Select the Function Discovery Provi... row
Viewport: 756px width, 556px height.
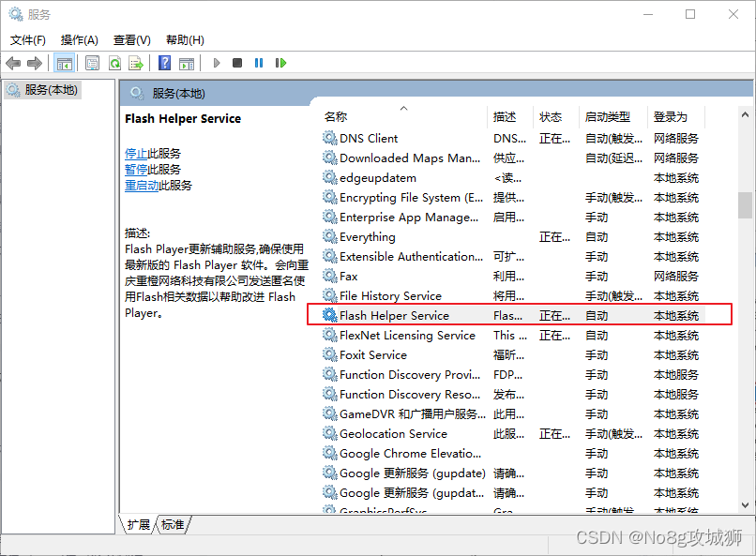pyautogui.click(x=513, y=375)
